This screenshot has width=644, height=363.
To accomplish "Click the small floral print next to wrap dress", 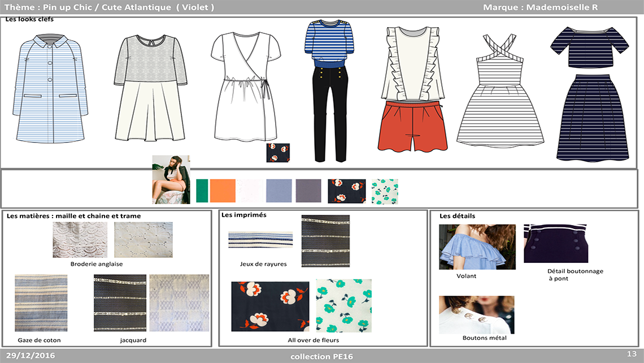I will [x=277, y=153].
